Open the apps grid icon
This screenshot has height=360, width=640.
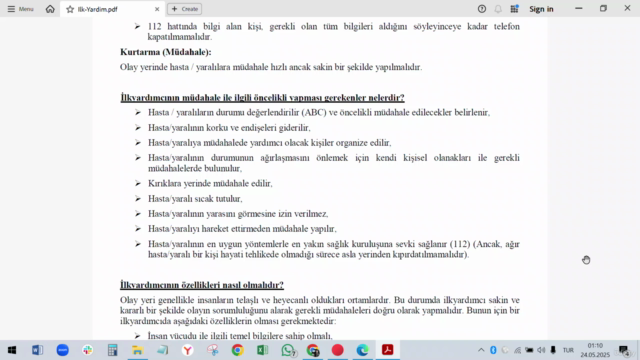click(514, 9)
